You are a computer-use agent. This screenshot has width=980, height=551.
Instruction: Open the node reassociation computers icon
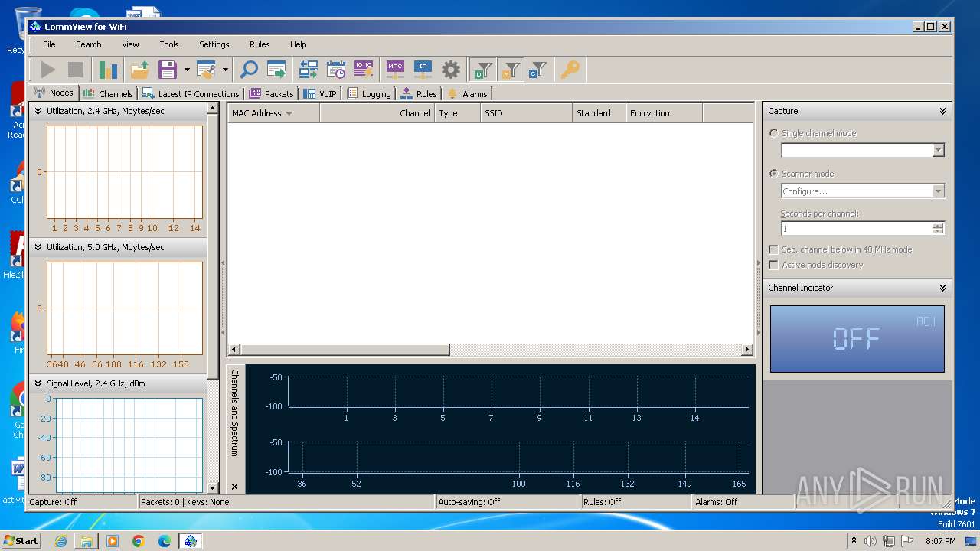[x=309, y=70]
